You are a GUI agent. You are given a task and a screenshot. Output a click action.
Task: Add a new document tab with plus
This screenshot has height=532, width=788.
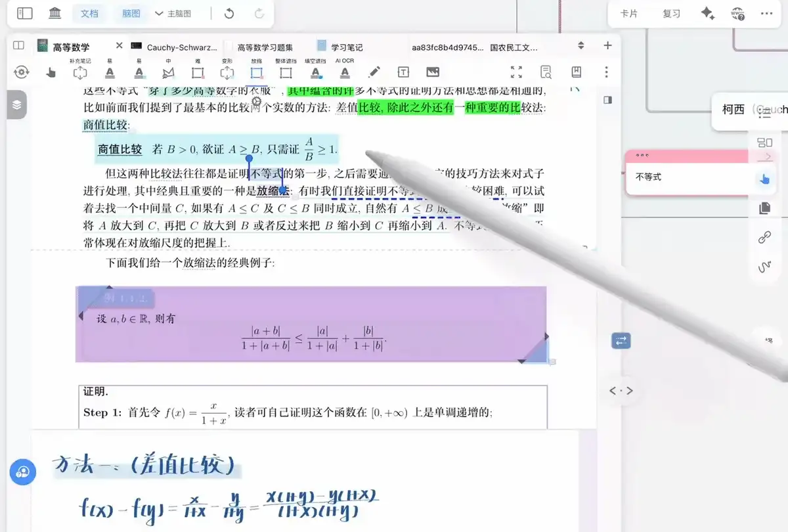(607, 45)
